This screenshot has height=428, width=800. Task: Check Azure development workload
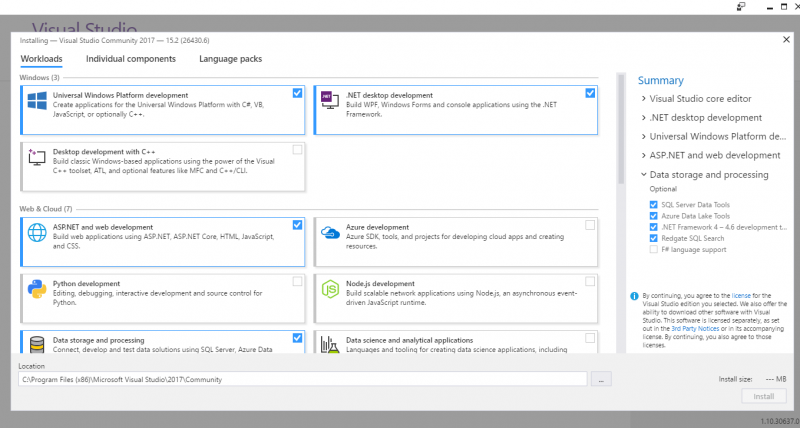(590, 225)
